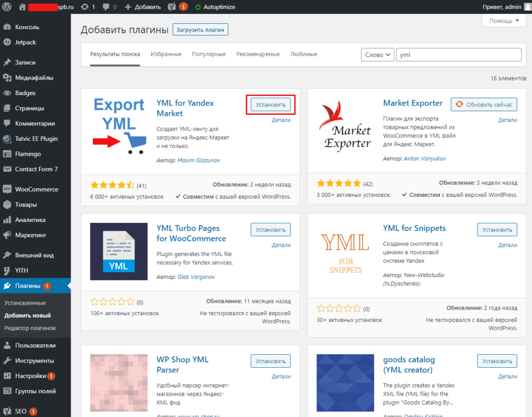The image size is (532, 417).
Task: Click the Загрузить плагин button
Action: (200, 30)
